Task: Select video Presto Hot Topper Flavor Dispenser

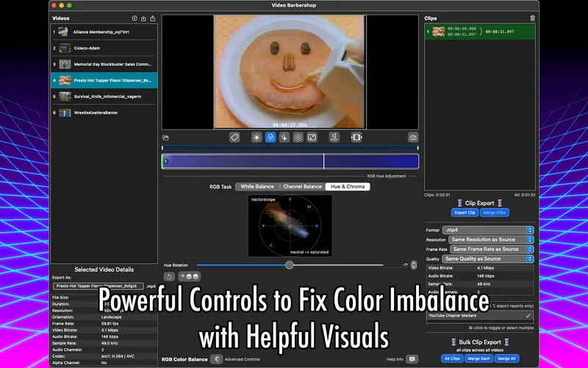Action: tap(104, 80)
